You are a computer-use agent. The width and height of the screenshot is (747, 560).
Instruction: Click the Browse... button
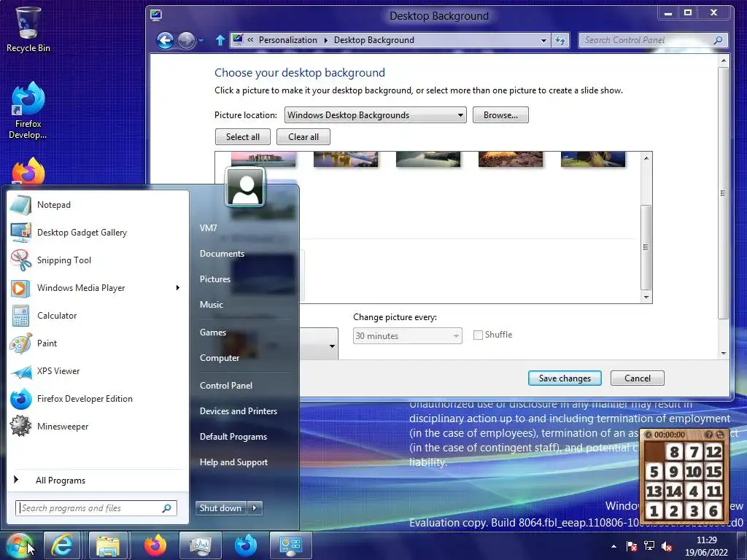click(x=500, y=115)
